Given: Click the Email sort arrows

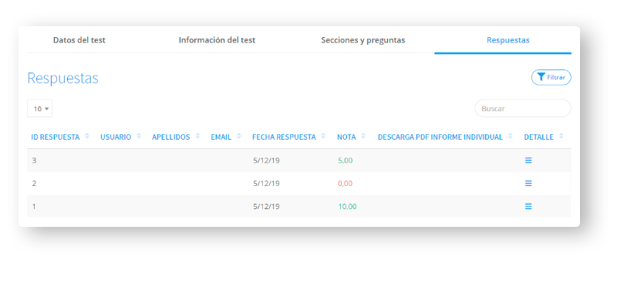Looking at the screenshot, I should pos(239,136).
